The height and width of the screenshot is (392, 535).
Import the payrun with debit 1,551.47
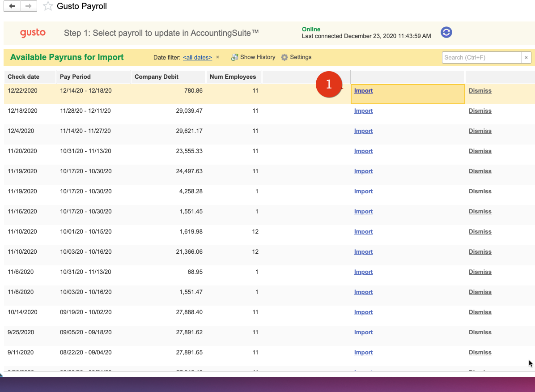point(363,292)
